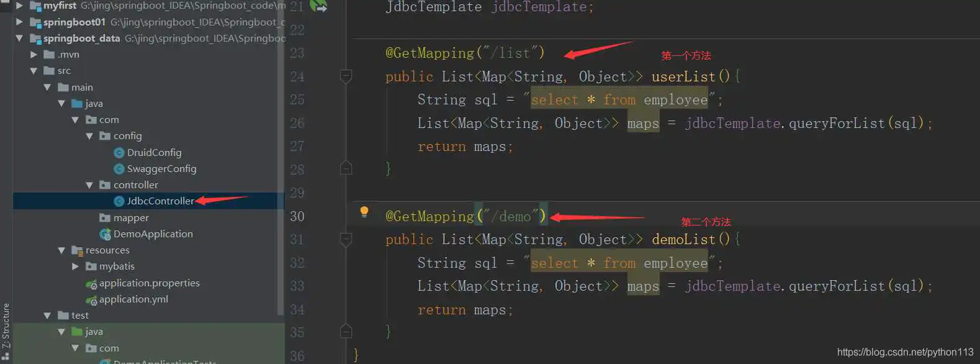Click the java source root icon under main
The image size is (980, 364).
(x=77, y=104)
